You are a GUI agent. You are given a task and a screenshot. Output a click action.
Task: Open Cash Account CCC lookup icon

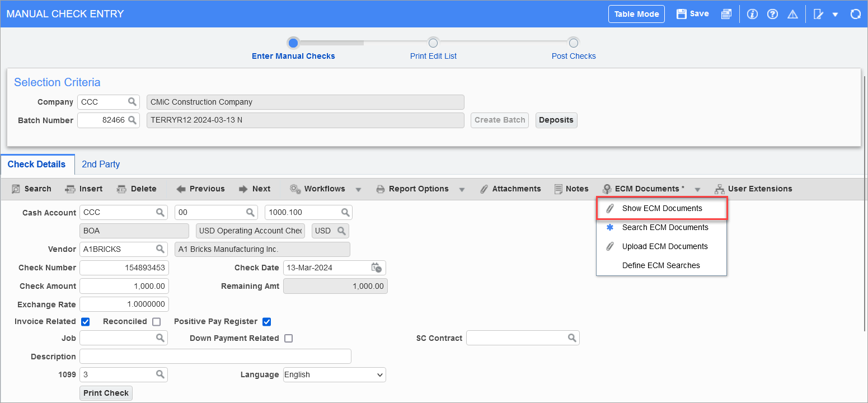(160, 213)
